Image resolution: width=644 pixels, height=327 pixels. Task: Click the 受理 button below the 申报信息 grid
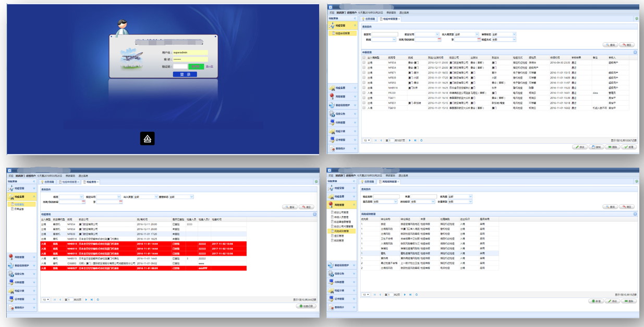(x=628, y=147)
